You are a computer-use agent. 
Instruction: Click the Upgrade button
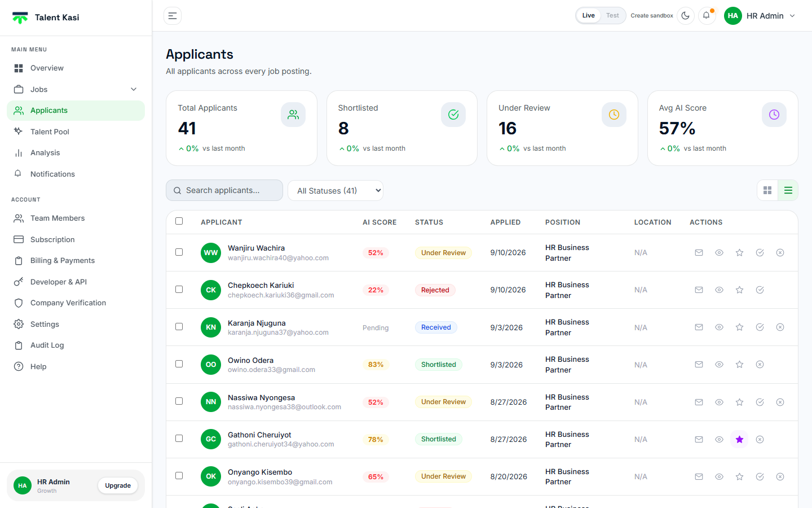(x=118, y=485)
